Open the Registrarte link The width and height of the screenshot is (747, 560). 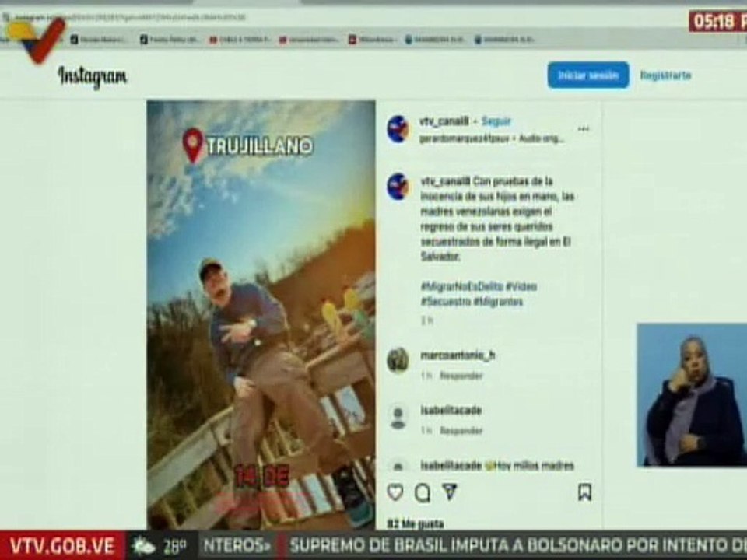pos(665,75)
